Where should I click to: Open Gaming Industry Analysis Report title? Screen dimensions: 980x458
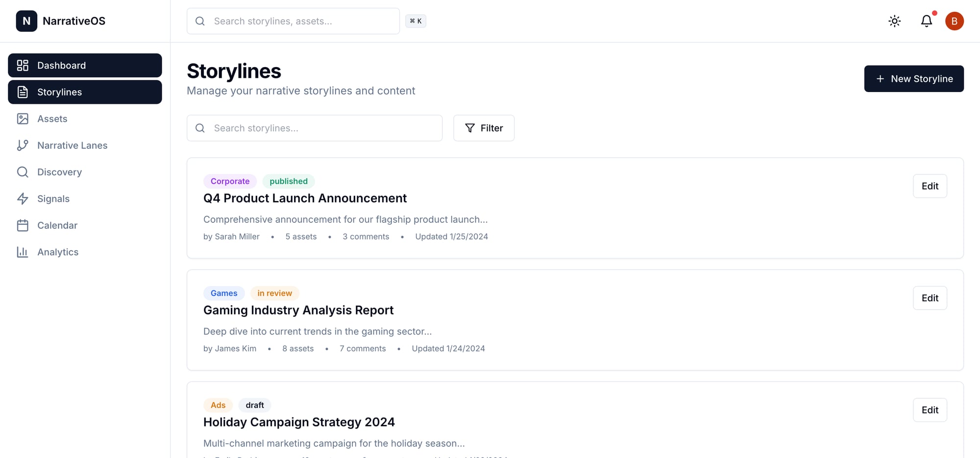pyautogui.click(x=298, y=310)
